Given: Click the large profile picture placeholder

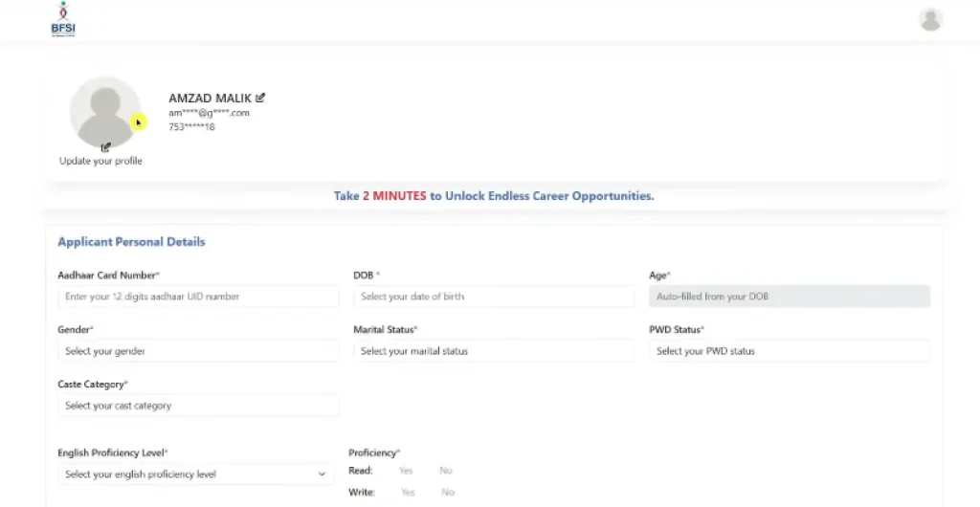Looking at the screenshot, I should coord(104,111).
